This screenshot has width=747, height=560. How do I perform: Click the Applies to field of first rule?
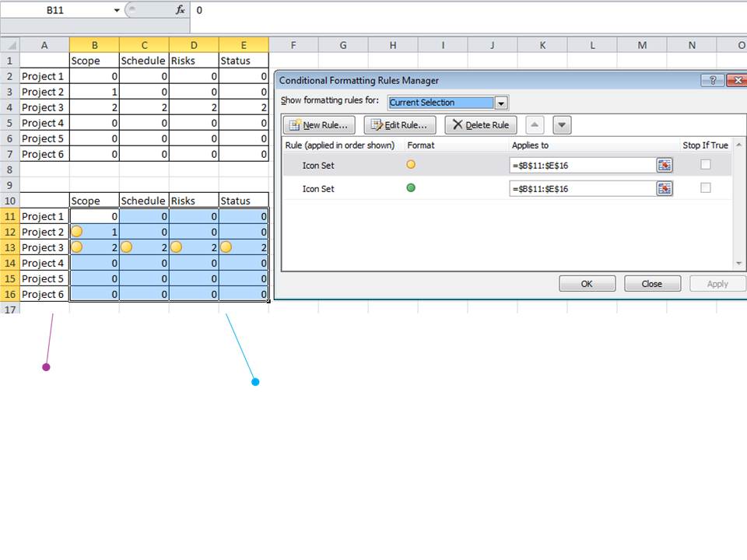583,165
